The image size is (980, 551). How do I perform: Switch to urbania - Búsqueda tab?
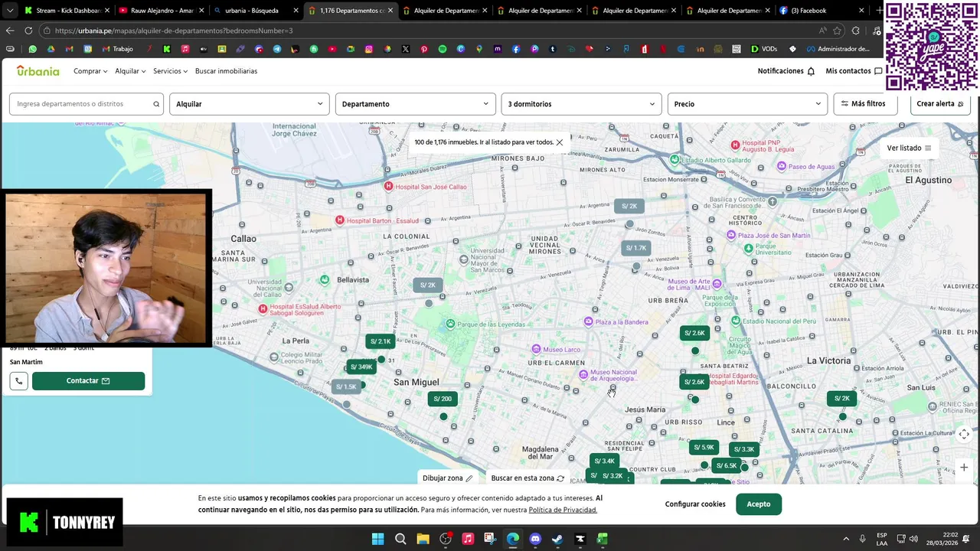(x=255, y=11)
